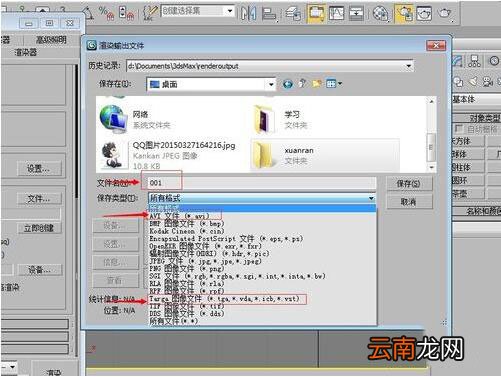
Task: Open the view menu icon
Action: point(334,84)
